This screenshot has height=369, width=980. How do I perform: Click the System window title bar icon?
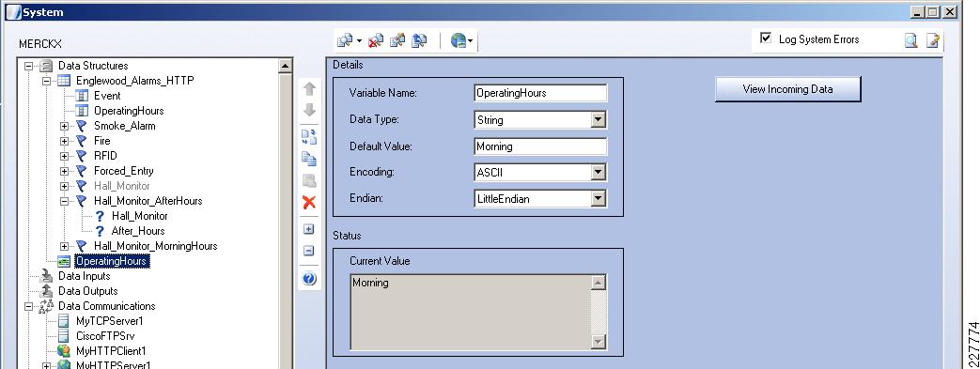(14, 12)
